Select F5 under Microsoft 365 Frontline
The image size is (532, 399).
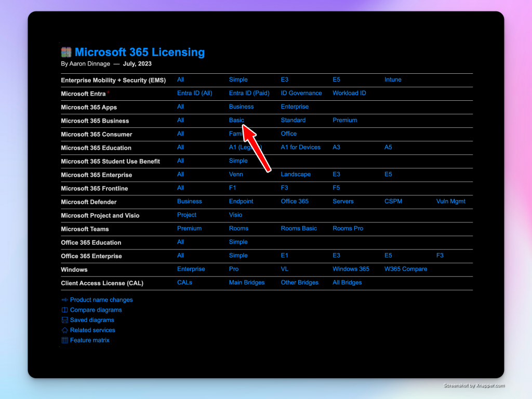coord(337,188)
